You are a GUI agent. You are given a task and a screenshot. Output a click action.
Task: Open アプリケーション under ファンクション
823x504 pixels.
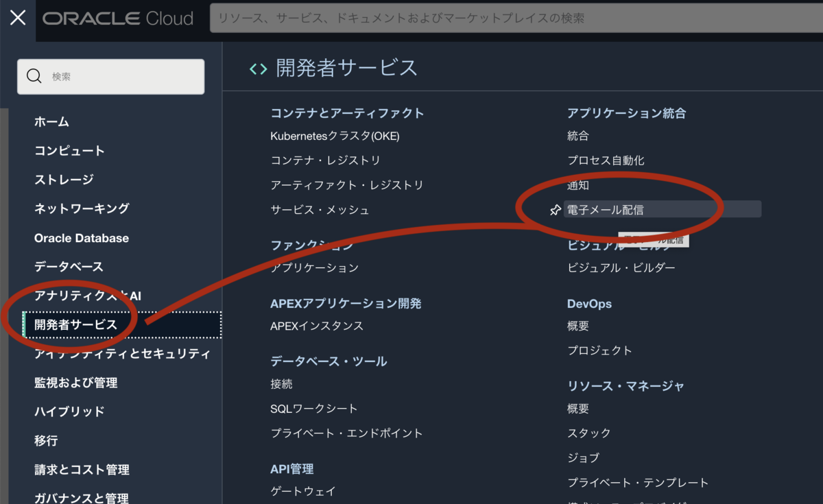click(x=314, y=267)
